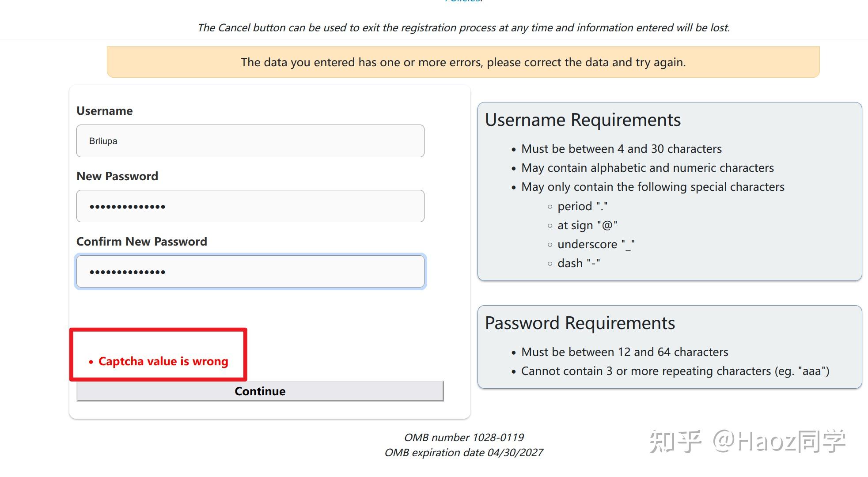Click the repeating characters password rule
The width and height of the screenshot is (868, 477).
click(675, 371)
